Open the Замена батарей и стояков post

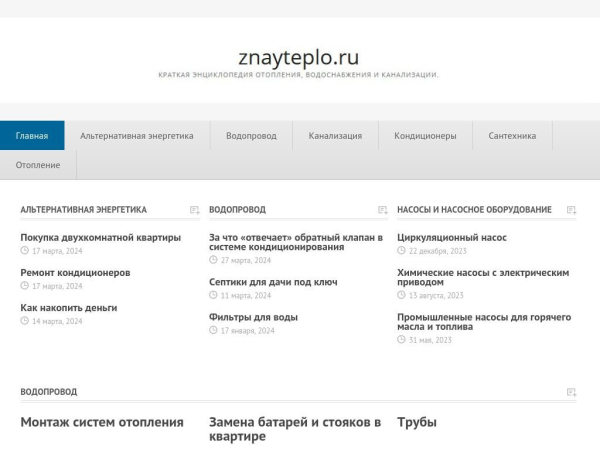click(x=295, y=429)
